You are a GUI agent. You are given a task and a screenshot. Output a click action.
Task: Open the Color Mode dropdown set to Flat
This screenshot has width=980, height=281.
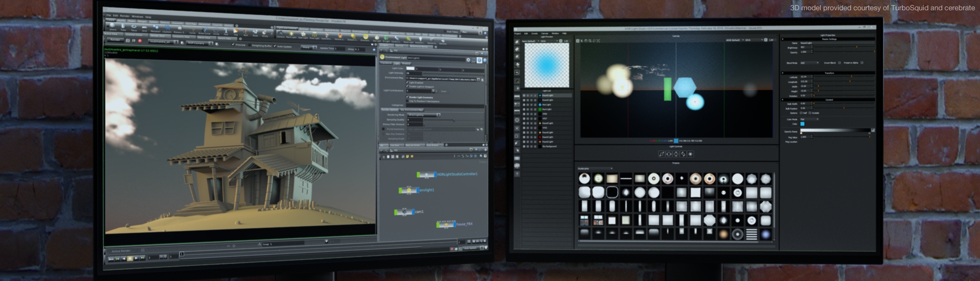809,119
